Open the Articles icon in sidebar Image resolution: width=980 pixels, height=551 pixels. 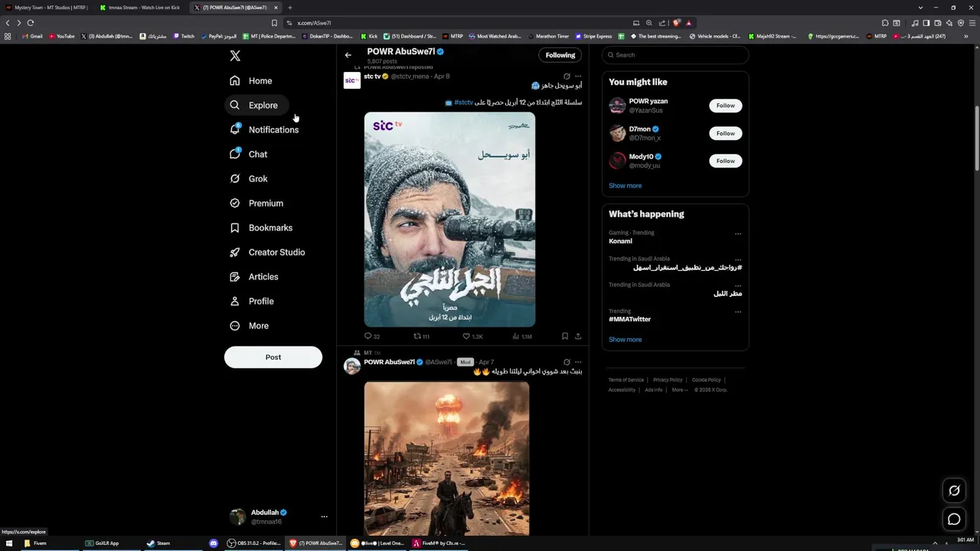coord(235,276)
